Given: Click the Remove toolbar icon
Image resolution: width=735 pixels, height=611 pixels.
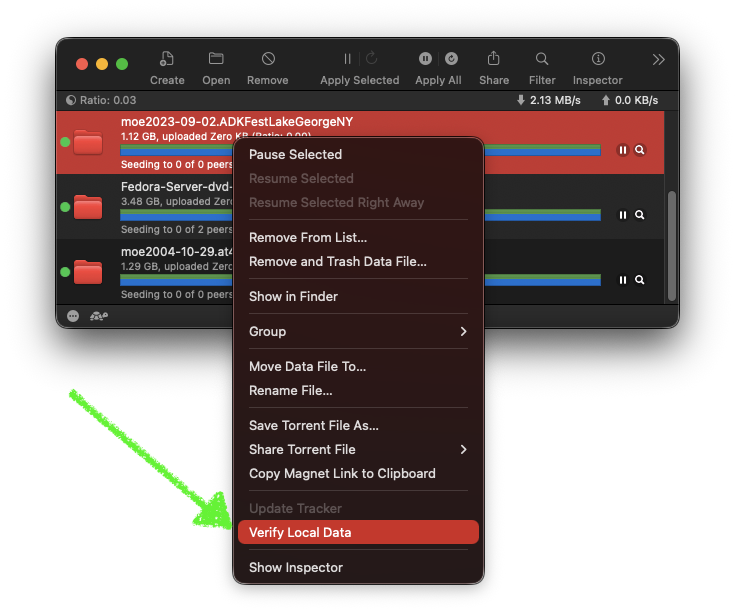Looking at the screenshot, I should [267, 60].
